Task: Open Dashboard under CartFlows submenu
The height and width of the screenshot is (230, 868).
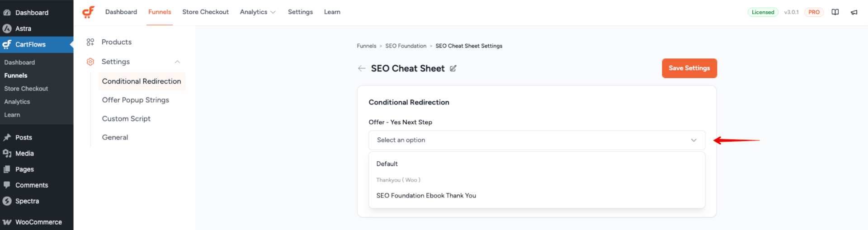Action: pyautogui.click(x=19, y=62)
